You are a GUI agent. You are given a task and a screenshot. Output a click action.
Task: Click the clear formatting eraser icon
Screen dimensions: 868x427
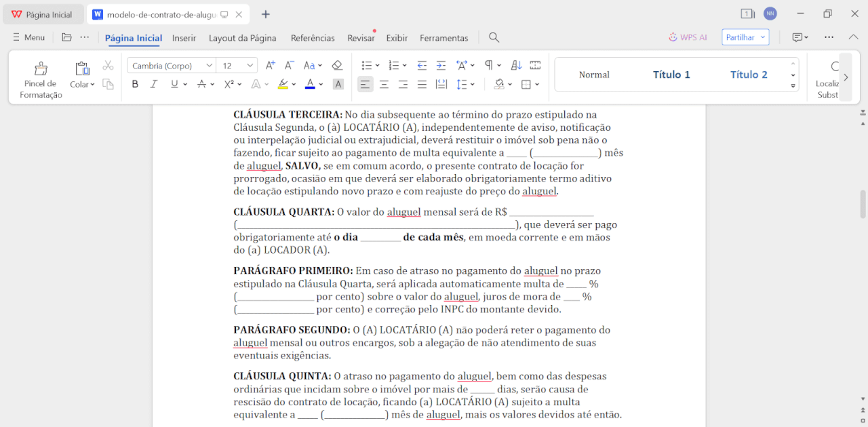click(x=337, y=65)
